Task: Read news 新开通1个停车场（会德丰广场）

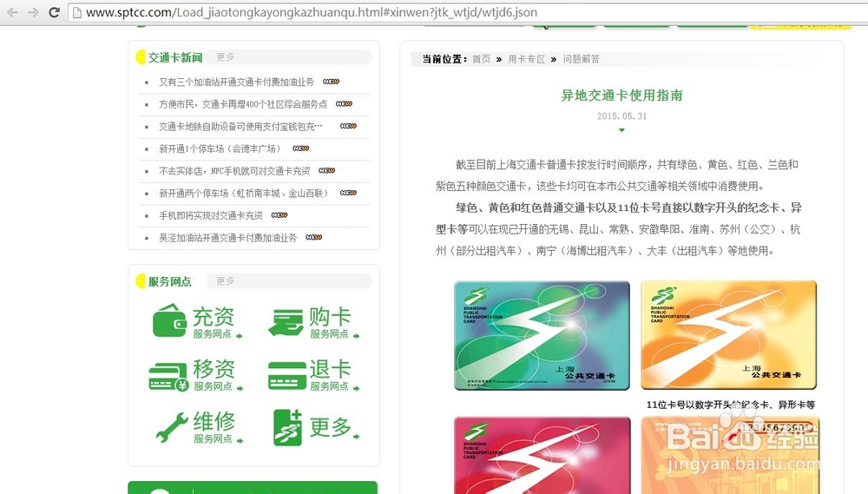Action: (220, 148)
